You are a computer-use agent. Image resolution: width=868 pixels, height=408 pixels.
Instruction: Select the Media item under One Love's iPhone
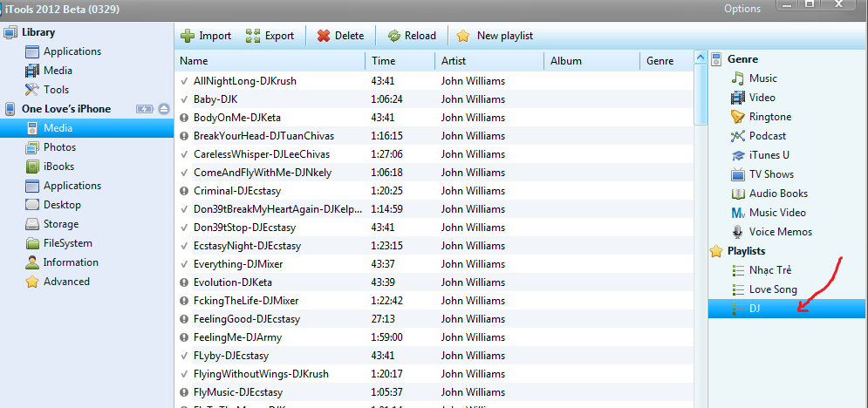pyautogui.click(x=87, y=128)
